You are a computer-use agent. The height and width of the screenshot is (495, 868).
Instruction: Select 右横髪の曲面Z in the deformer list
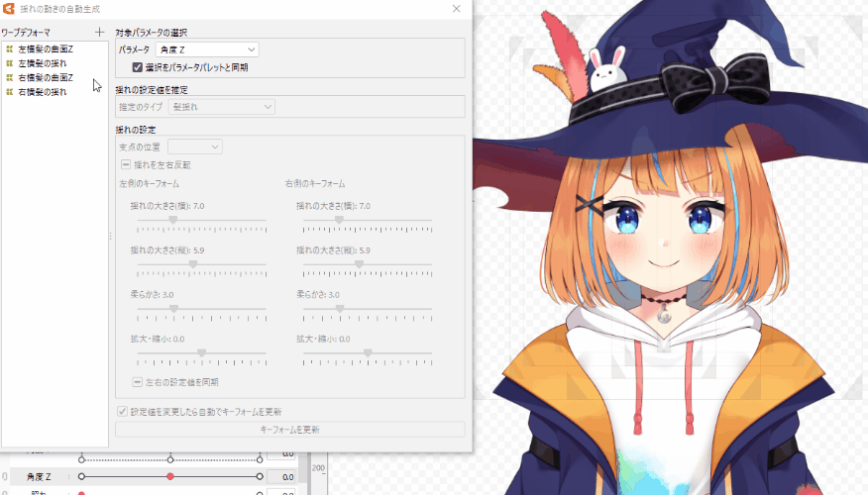(46, 77)
